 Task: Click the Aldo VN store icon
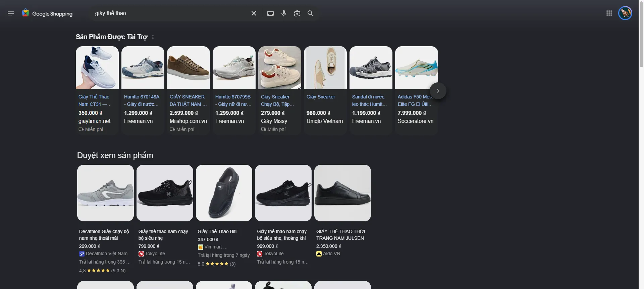(319, 254)
